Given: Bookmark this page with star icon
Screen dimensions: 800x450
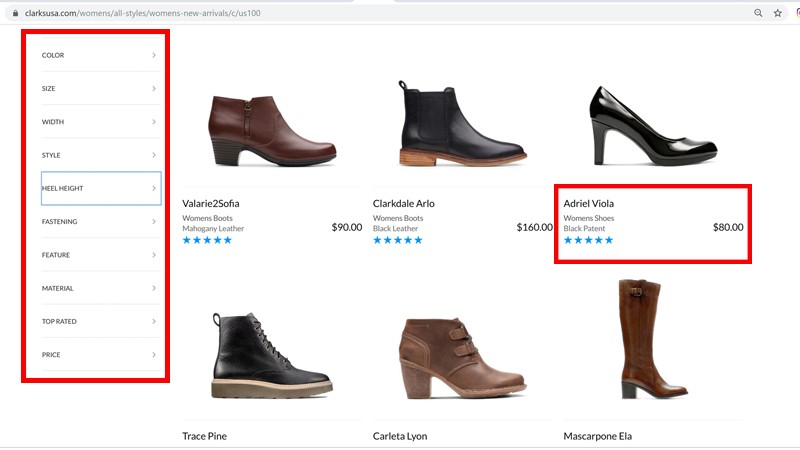Looking at the screenshot, I should [778, 13].
